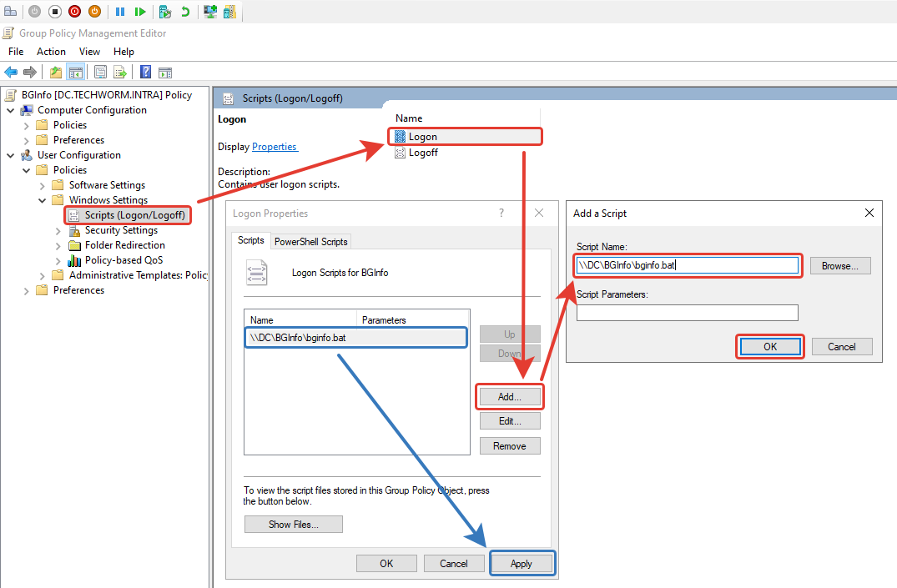Screen dimensions: 897x588
Task: Open the Action menu
Action: click(51, 52)
